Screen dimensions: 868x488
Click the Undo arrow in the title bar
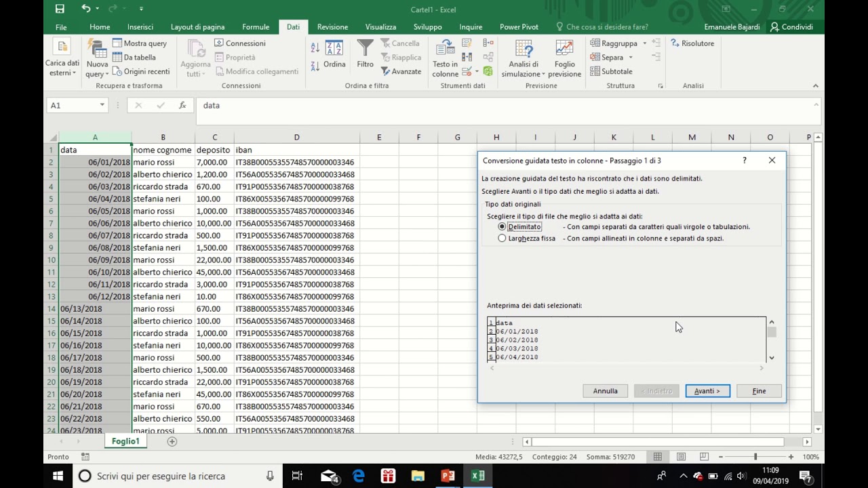click(x=85, y=9)
